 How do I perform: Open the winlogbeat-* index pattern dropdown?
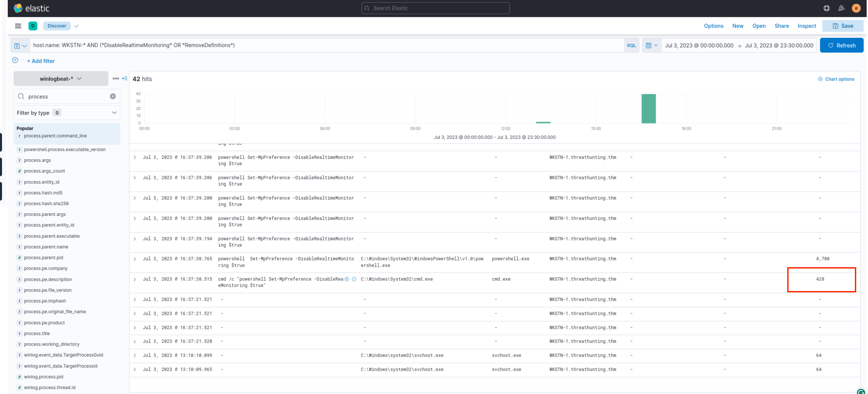61,78
